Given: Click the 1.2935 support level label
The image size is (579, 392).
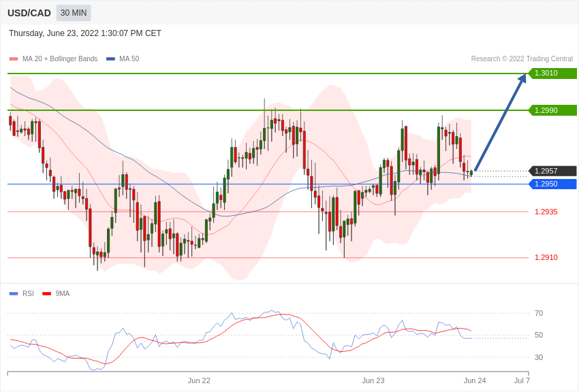Looking at the screenshot, I should 546,212.
